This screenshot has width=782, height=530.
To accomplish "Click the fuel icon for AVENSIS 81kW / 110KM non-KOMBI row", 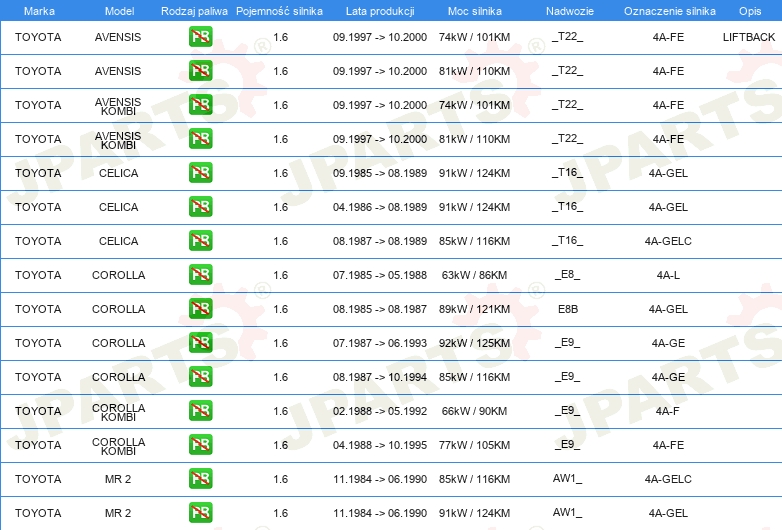I will pos(200,70).
